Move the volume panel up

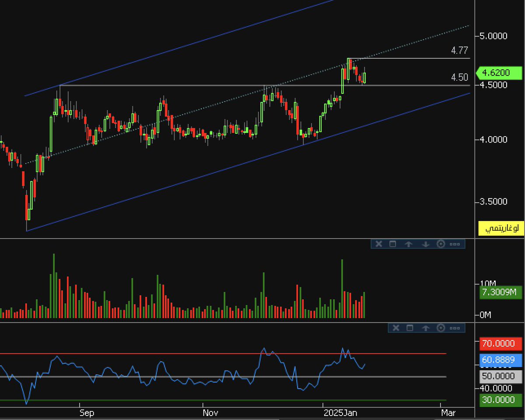click(x=409, y=244)
